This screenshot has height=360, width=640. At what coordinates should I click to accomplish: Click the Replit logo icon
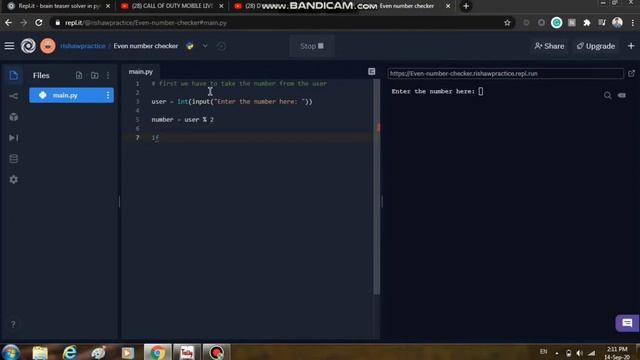28,46
